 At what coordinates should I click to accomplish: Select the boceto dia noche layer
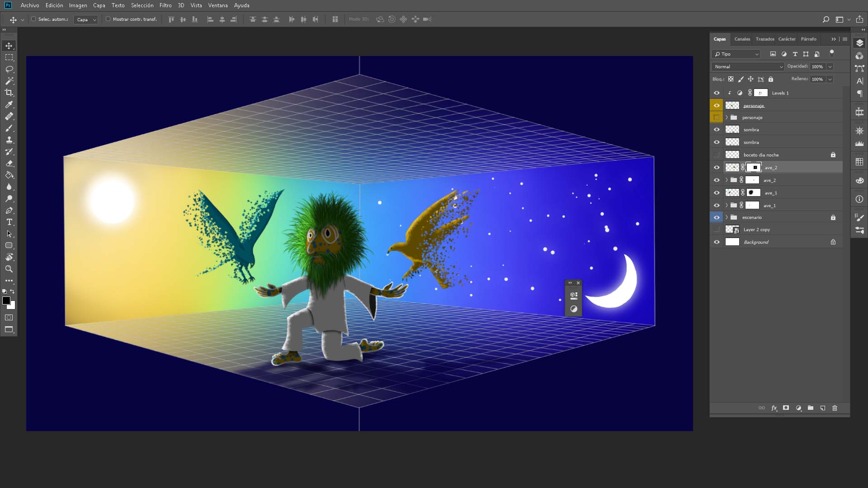761,155
